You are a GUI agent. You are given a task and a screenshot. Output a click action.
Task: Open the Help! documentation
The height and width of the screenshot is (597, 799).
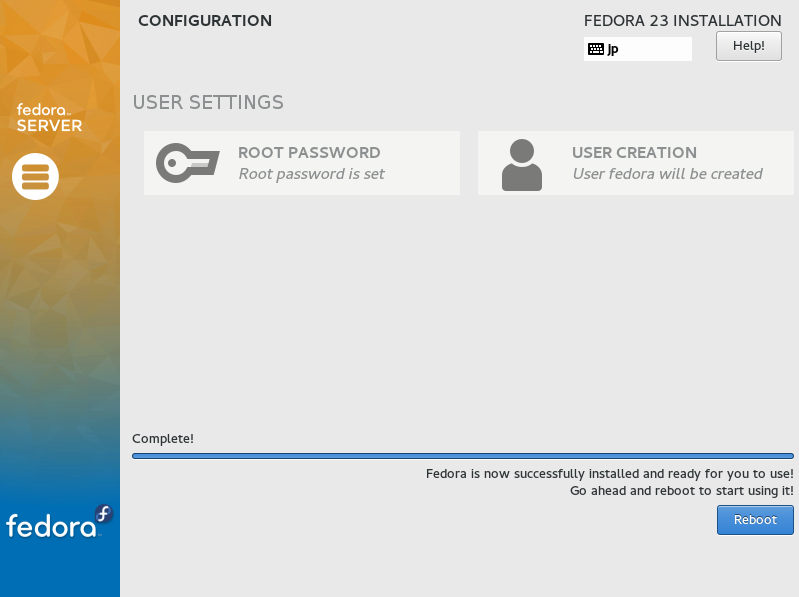coord(749,46)
